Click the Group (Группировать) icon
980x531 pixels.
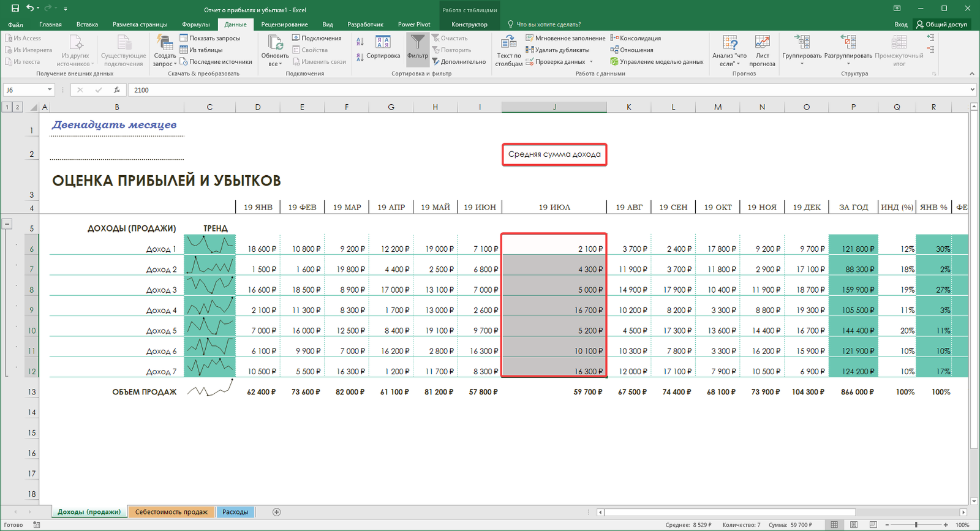802,44
